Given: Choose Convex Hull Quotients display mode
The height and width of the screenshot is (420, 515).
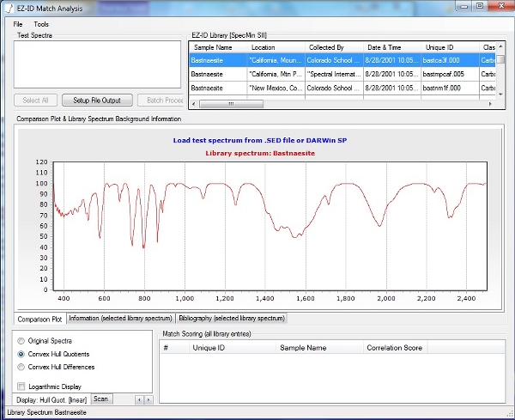Looking at the screenshot, I should (x=21, y=354).
